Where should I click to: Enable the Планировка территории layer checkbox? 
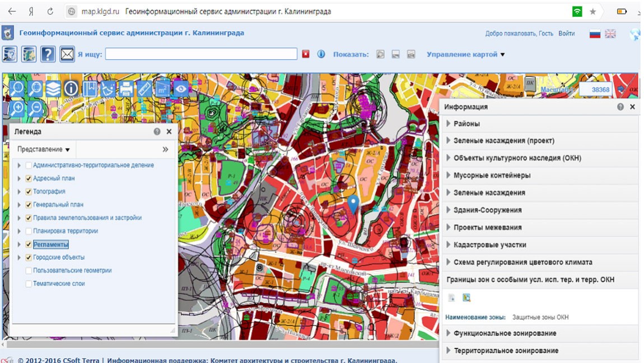tap(29, 231)
